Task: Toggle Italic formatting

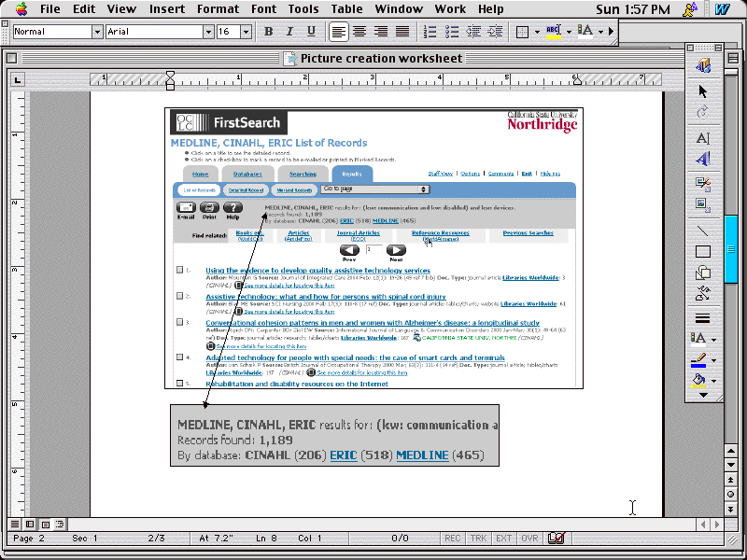Action: [289, 32]
